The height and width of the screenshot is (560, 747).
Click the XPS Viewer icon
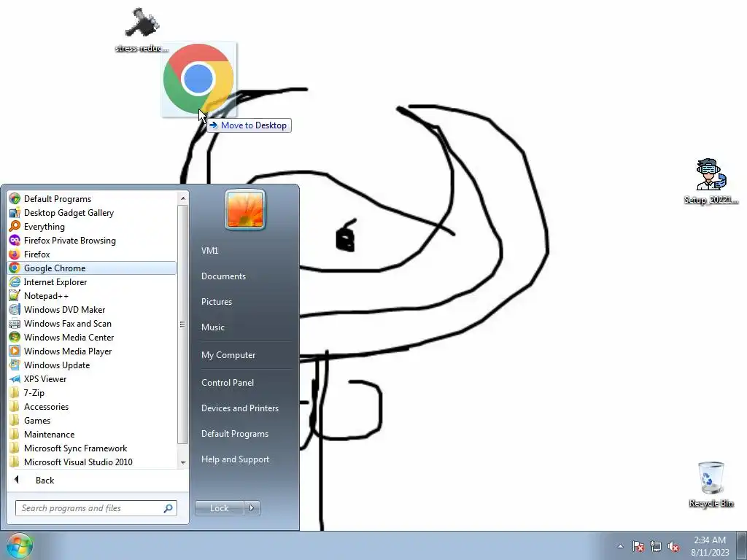pos(15,378)
